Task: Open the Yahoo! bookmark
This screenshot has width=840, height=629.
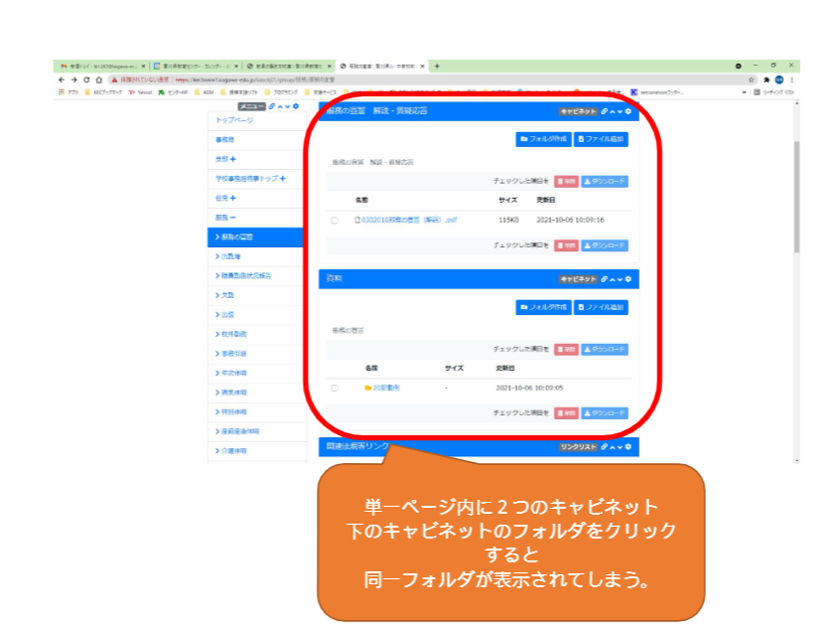Action: click(141, 92)
